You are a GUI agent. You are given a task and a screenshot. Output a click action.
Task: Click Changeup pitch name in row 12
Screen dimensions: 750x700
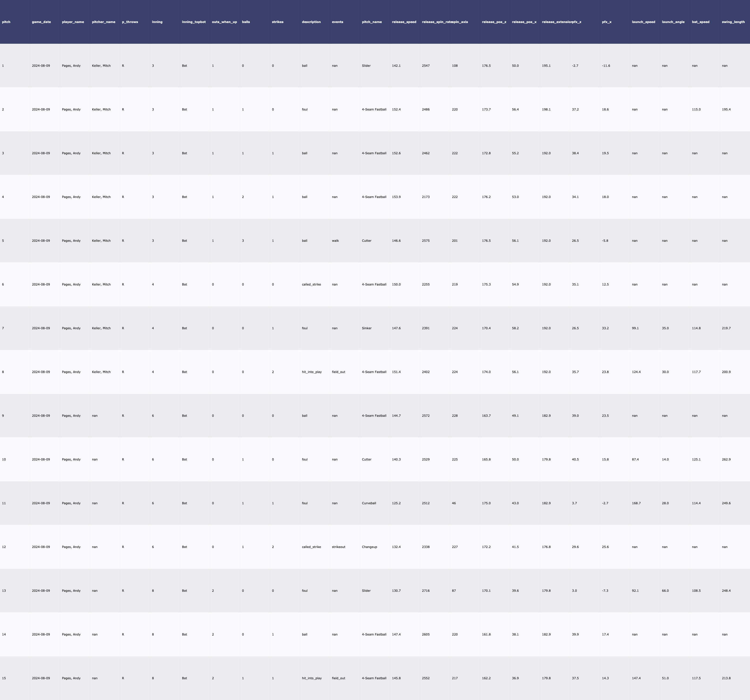tap(369, 547)
